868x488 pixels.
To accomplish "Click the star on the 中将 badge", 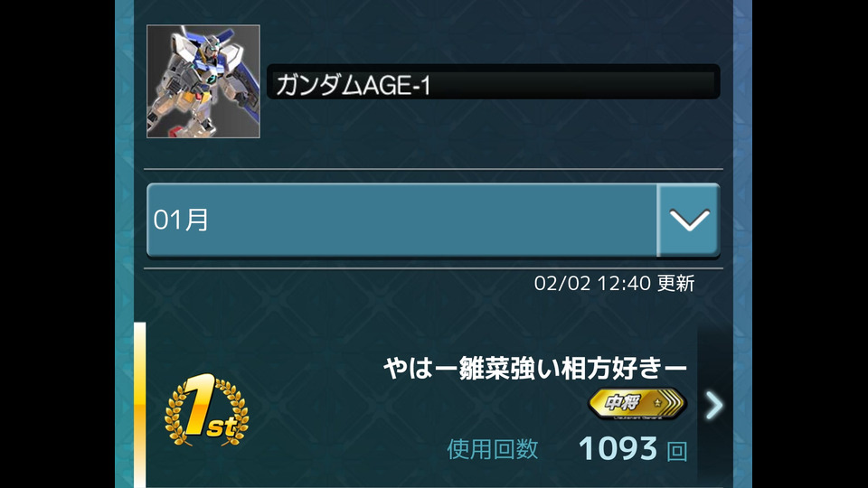I will [657, 402].
